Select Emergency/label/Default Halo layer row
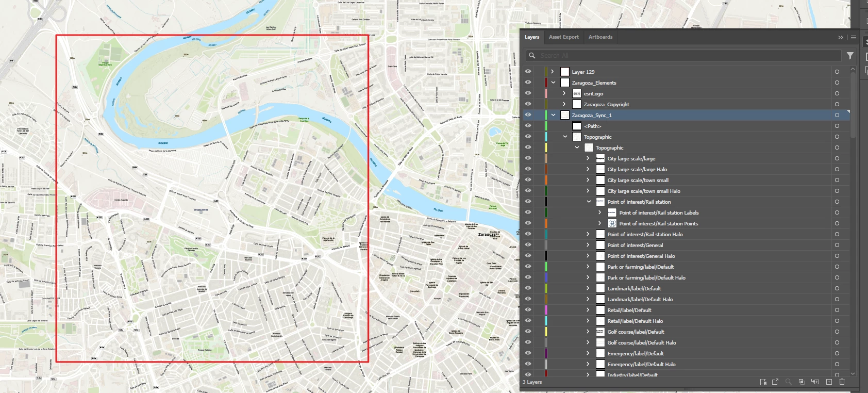Screen dimensions: 868x393 [x=686, y=364]
